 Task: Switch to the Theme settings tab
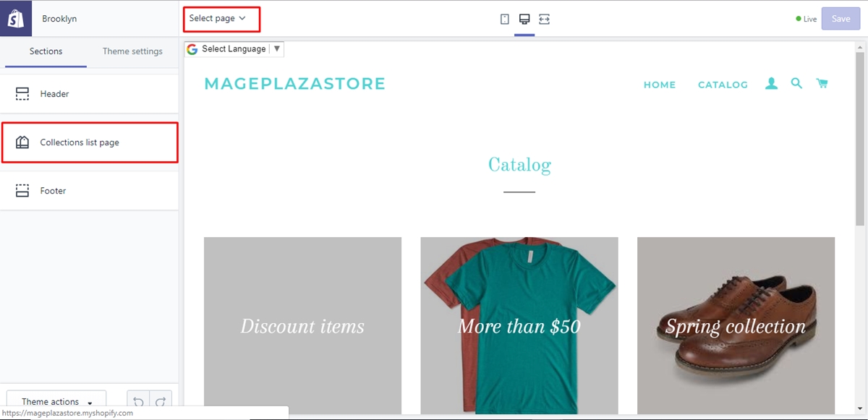(132, 51)
